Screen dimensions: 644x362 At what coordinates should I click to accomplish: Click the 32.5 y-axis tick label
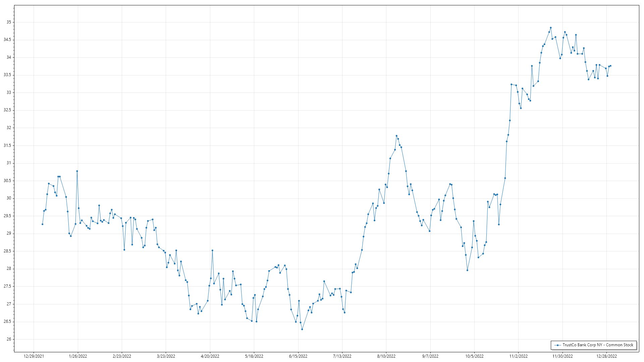coord(7,110)
